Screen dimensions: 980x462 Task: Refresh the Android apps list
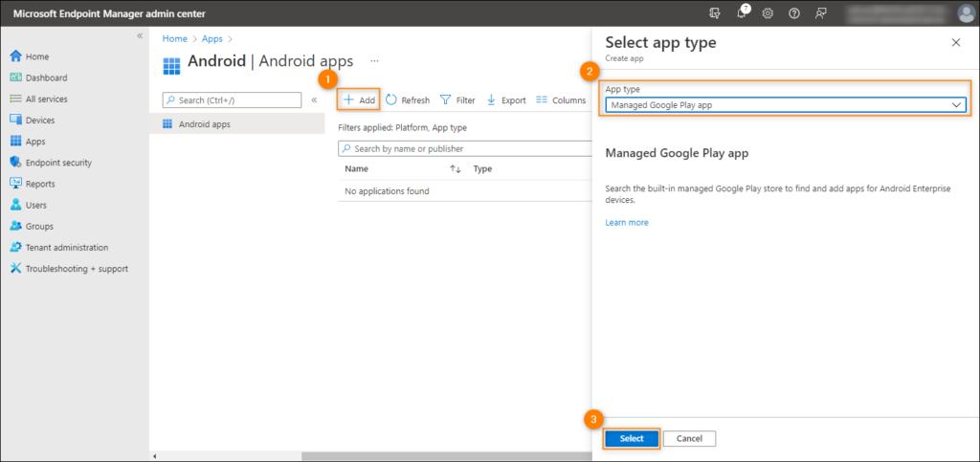pos(408,99)
